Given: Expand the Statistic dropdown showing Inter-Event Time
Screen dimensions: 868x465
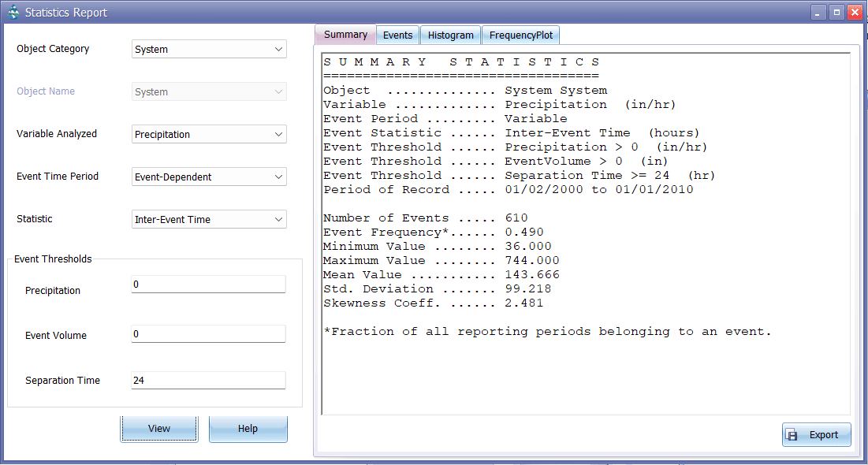Looking at the screenshot, I should tap(209, 220).
